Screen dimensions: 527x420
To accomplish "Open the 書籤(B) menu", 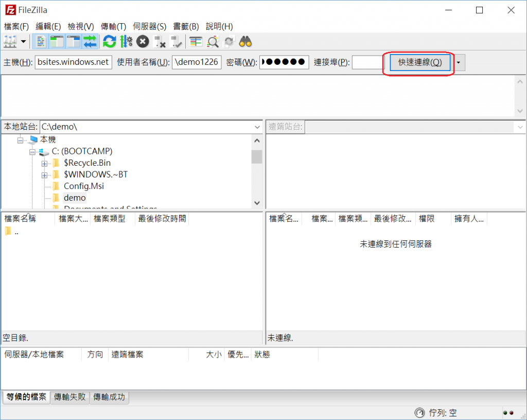I will click(186, 26).
